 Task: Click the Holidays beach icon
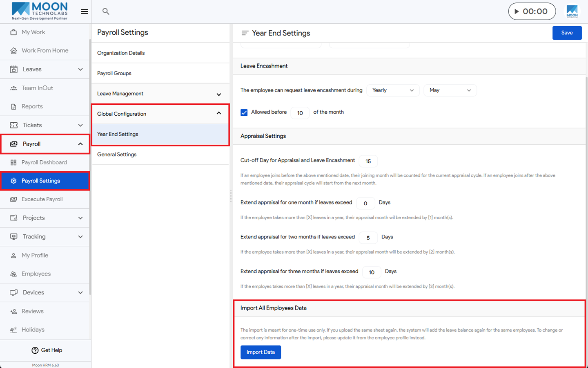coord(13,330)
